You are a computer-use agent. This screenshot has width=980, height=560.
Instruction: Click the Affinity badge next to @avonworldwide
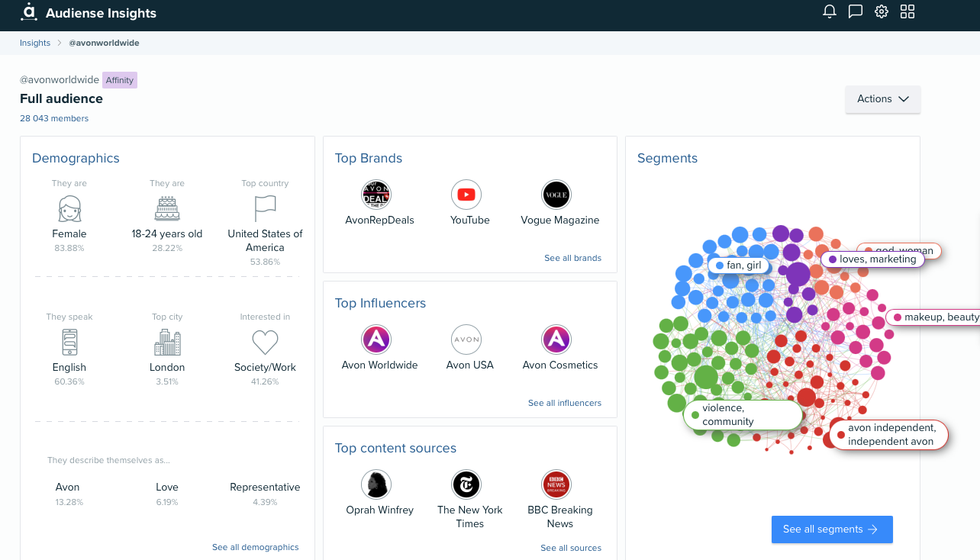pos(119,80)
